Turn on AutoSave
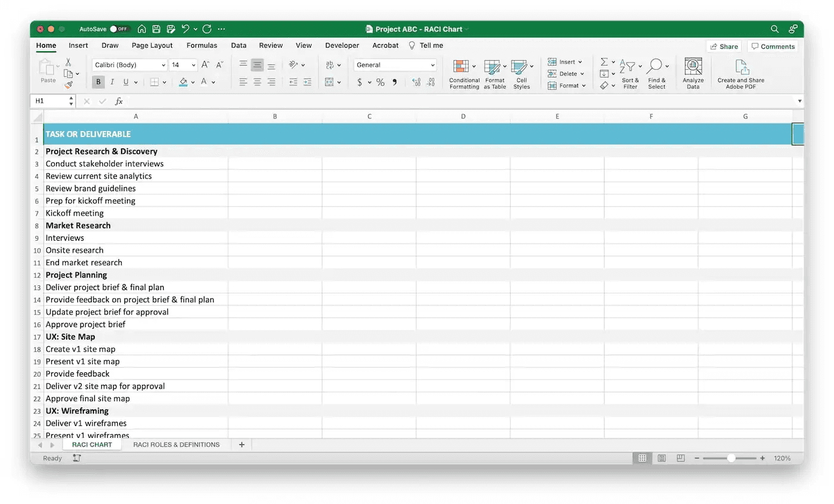Viewport: 834px width, 504px height. pos(118,28)
